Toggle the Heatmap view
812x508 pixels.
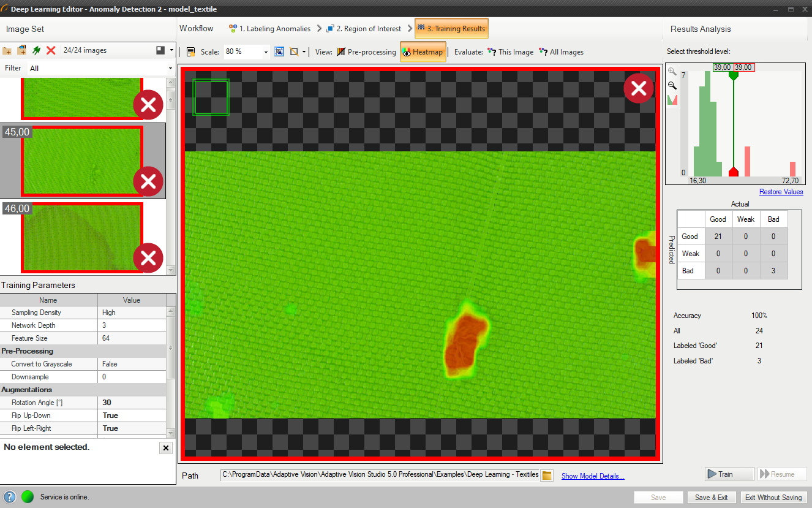[x=423, y=52]
